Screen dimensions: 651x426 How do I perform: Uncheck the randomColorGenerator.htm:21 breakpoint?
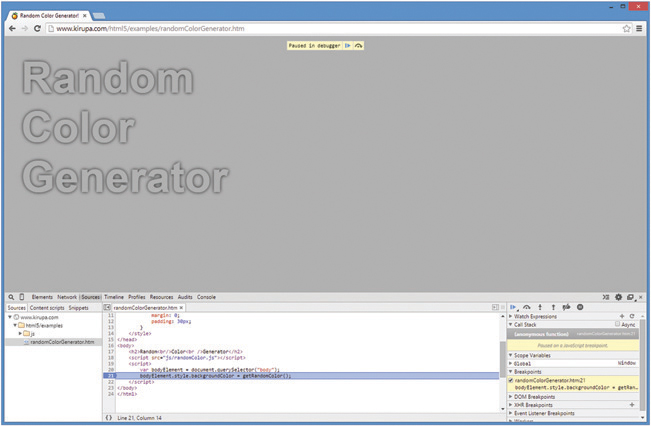511,380
